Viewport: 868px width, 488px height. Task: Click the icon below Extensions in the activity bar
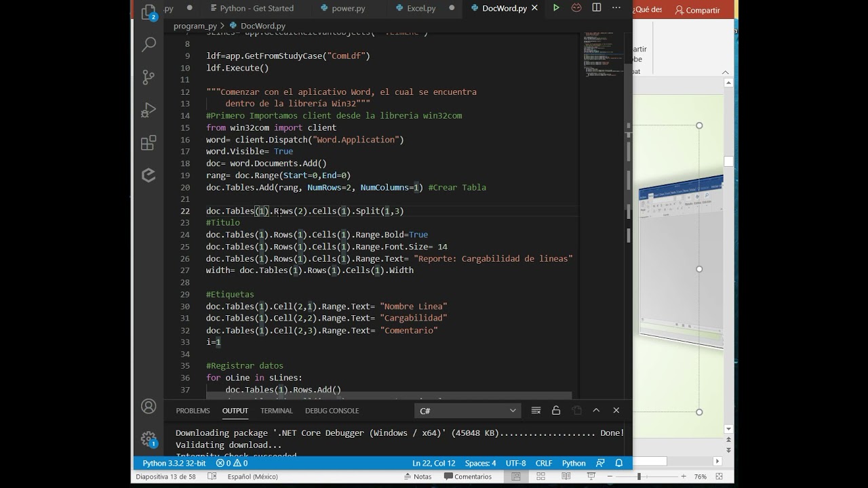pyautogui.click(x=149, y=175)
